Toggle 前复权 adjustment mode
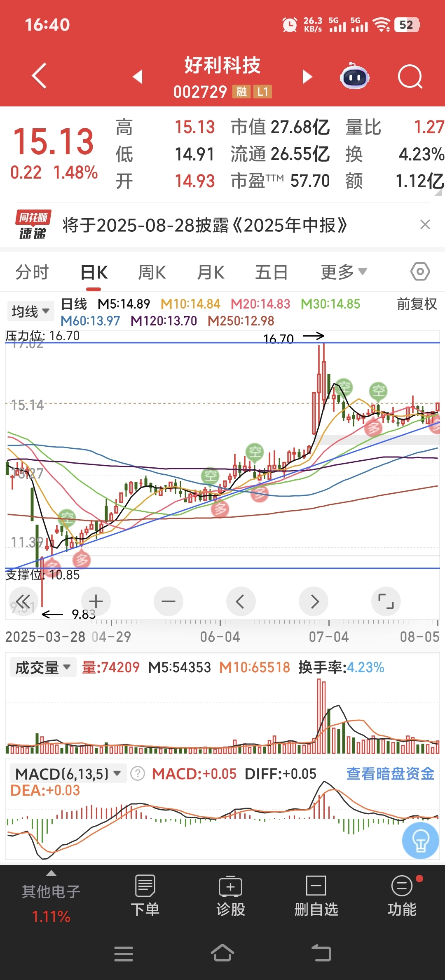 click(x=417, y=304)
